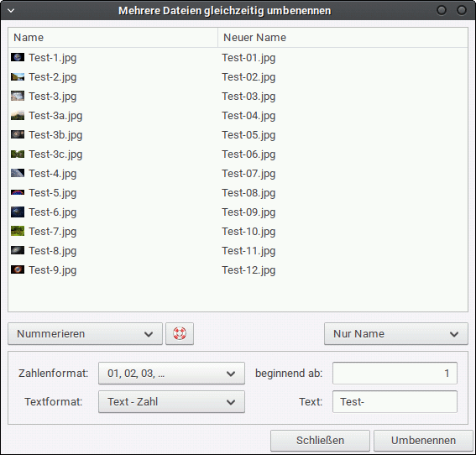This screenshot has width=476, height=455.
Task: Open the Zahlenformat dropdown showing 01, 02, 03
Action: click(171, 373)
